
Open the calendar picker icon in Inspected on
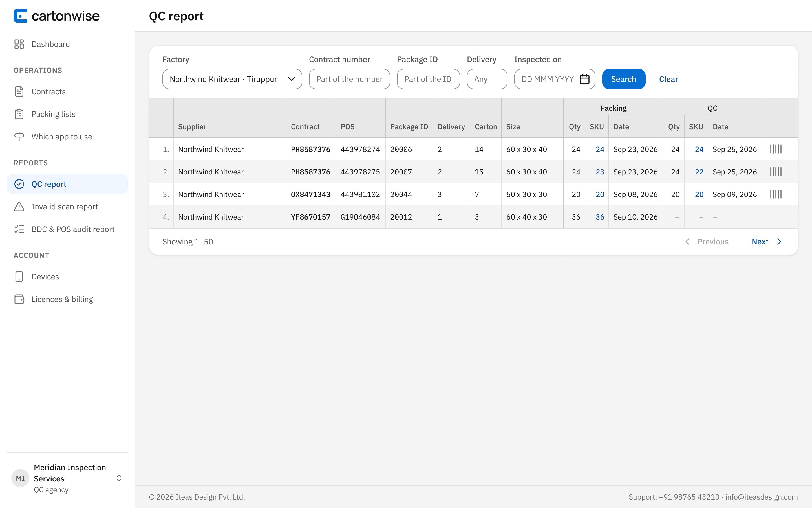click(x=584, y=79)
